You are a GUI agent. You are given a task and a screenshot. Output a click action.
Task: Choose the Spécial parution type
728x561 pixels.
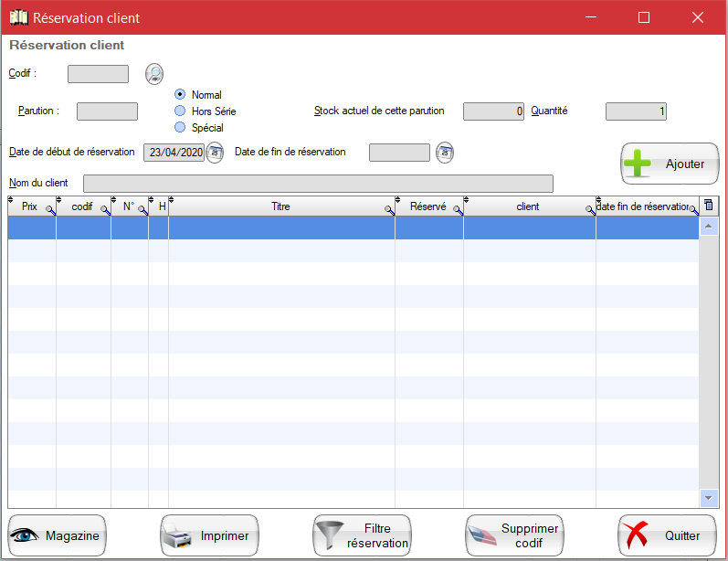click(x=180, y=127)
